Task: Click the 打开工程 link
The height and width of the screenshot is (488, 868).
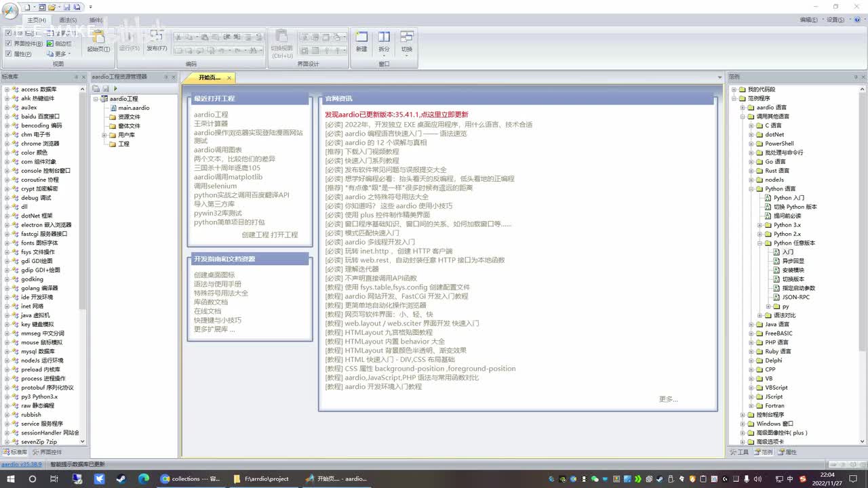Action: pos(284,235)
